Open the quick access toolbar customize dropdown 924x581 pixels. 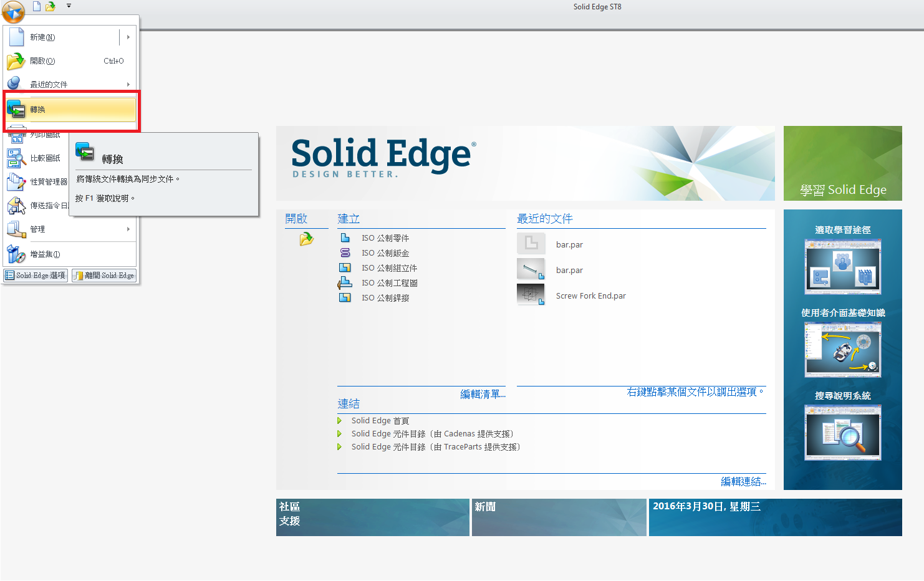tap(69, 6)
